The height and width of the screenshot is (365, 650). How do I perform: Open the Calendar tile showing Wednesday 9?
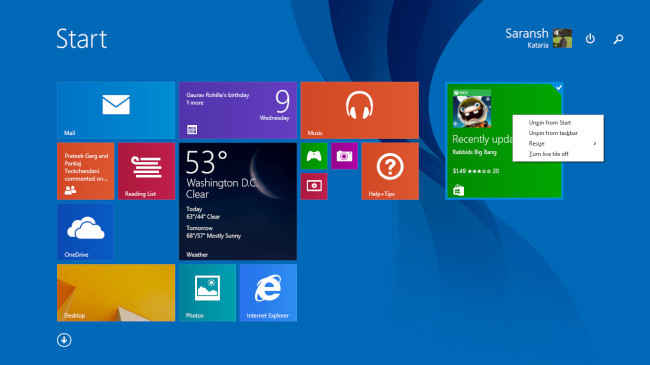238,110
